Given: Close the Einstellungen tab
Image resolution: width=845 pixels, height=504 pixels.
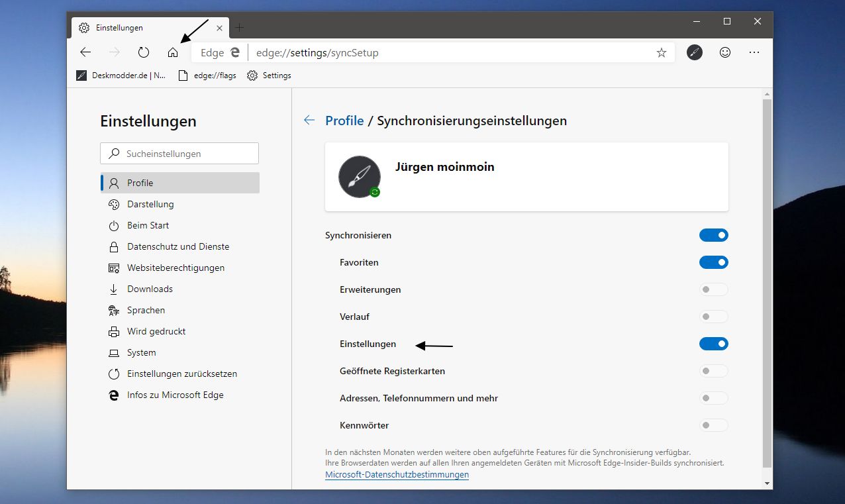Looking at the screenshot, I should click(x=219, y=28).
